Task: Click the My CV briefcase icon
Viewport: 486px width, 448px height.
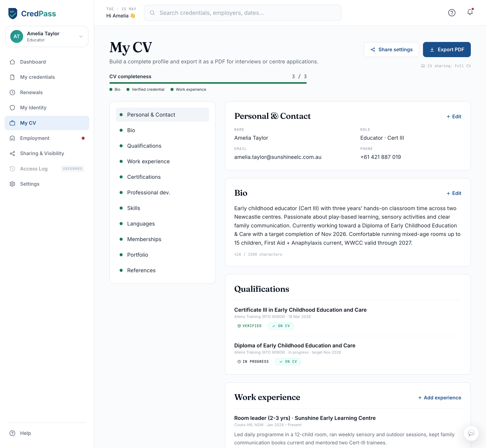Action: (x=12, y=123)
